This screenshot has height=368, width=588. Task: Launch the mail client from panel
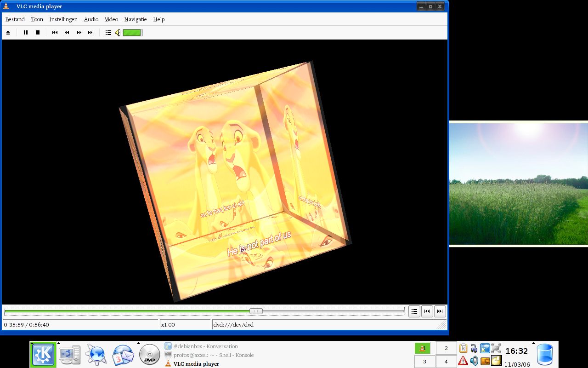[x=123, y=355]
